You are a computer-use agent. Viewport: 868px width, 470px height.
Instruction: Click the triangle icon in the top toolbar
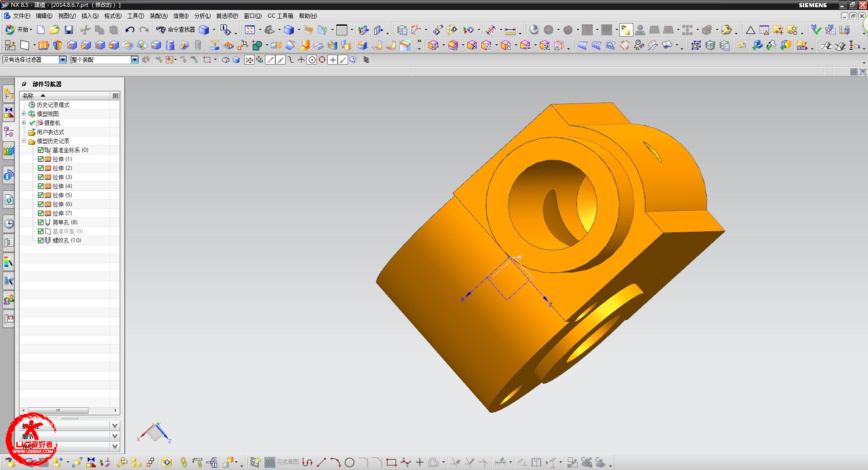(750, 30)
